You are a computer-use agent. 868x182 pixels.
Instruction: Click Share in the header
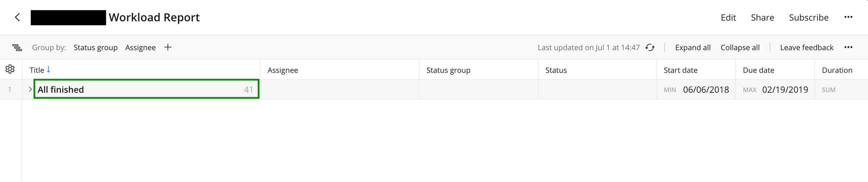pyautogui.click(x=762, y=18)
